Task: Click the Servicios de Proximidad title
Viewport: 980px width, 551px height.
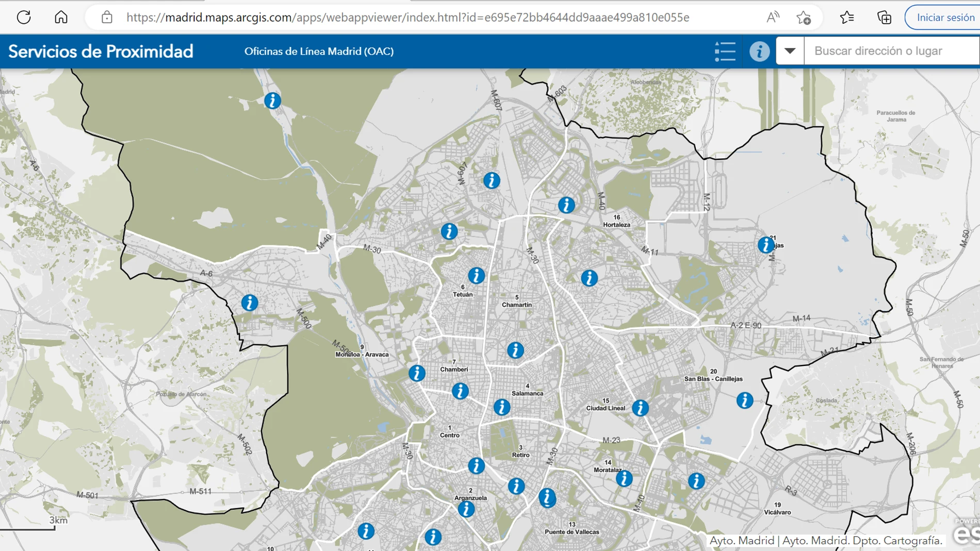Action: click(x=101, y=51)
